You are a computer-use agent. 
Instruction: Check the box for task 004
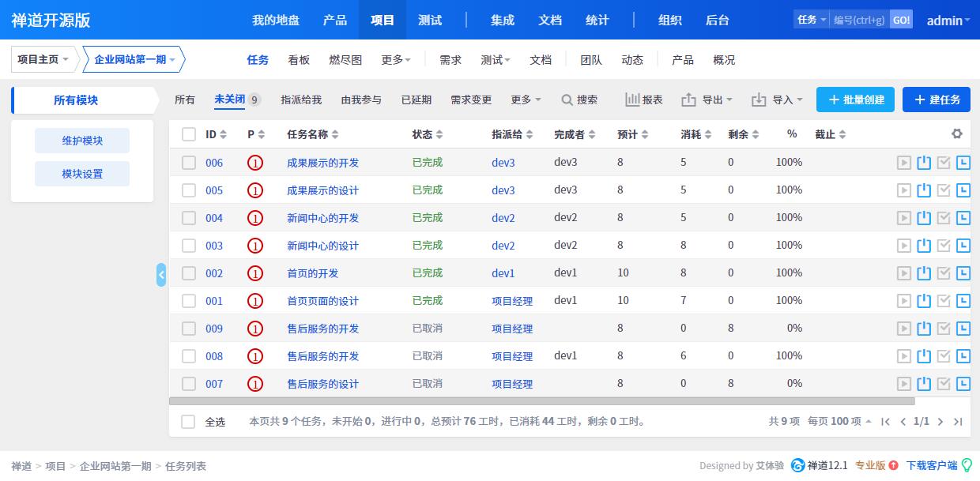(189, 218)
